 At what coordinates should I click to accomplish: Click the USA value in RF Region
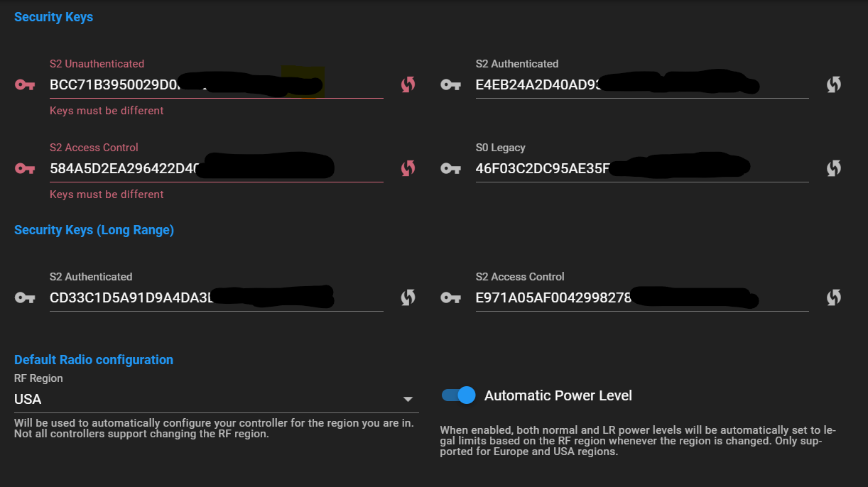28,399
